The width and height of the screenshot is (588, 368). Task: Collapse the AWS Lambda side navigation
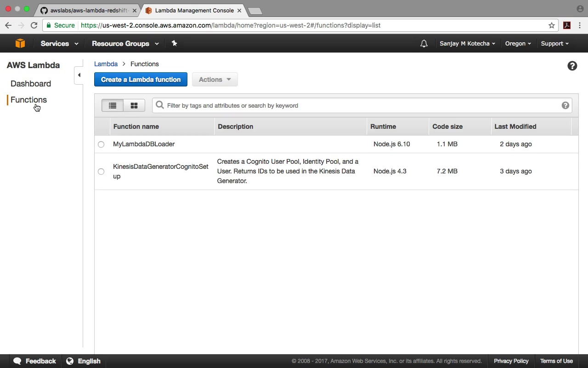79,75
